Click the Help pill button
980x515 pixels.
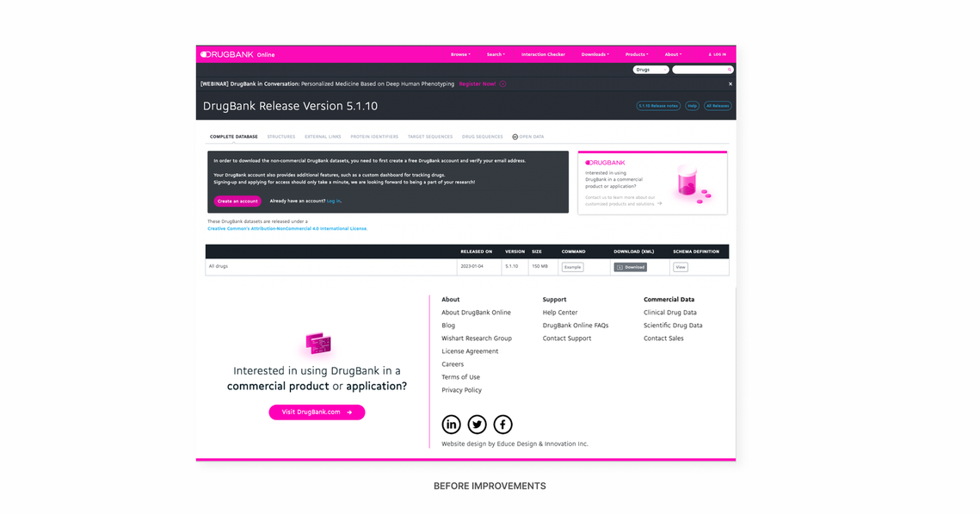(x=692, y=106)
